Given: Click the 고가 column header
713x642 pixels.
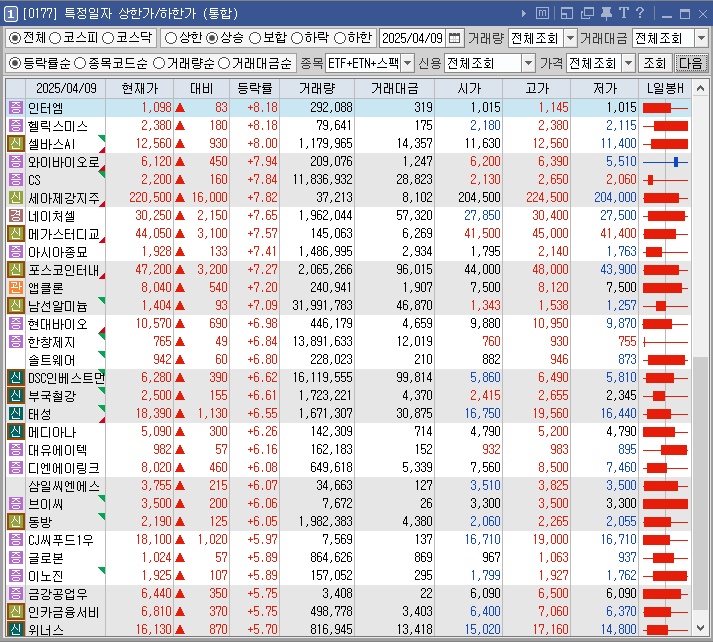Looking at the screenshot, I should click(x=537, y=88).
